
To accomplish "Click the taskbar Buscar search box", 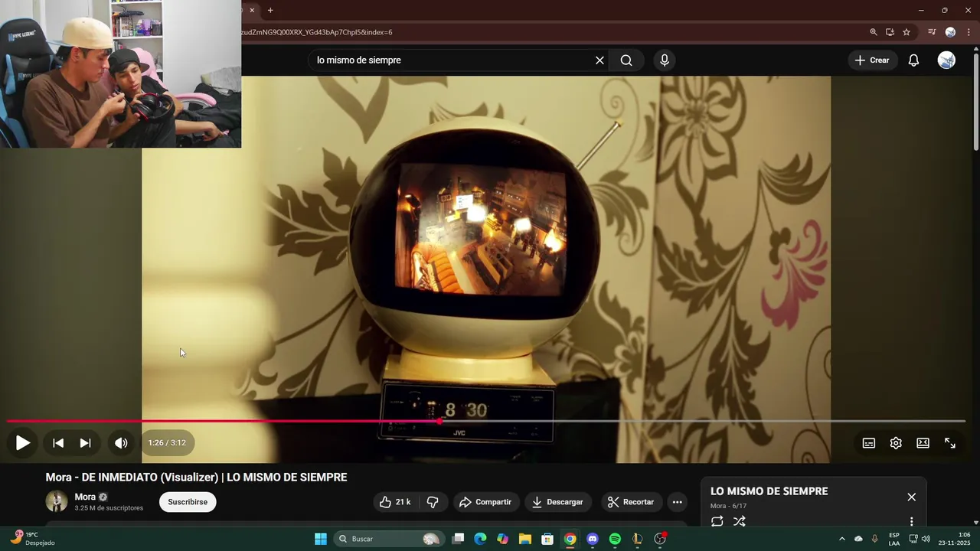I will [390, 539].
